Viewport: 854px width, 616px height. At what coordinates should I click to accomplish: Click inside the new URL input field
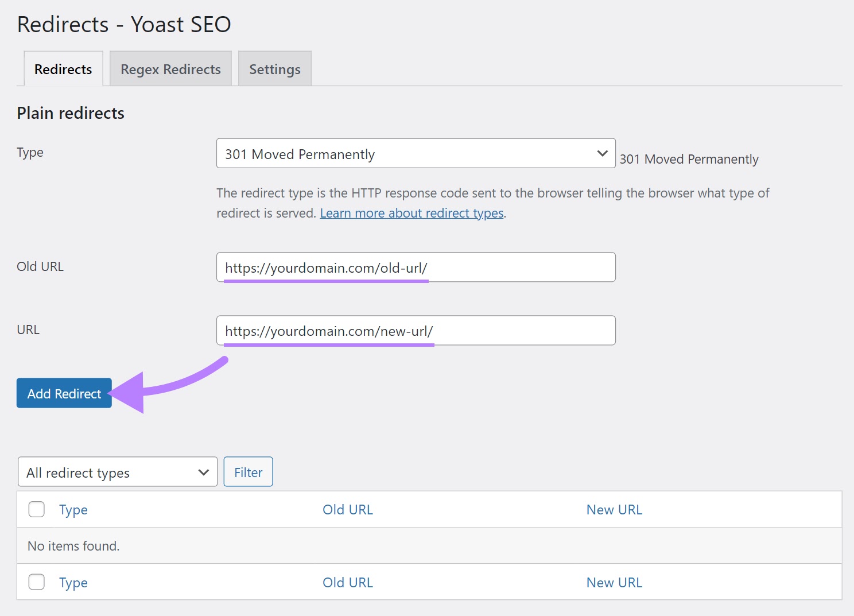tap(416, 330)
